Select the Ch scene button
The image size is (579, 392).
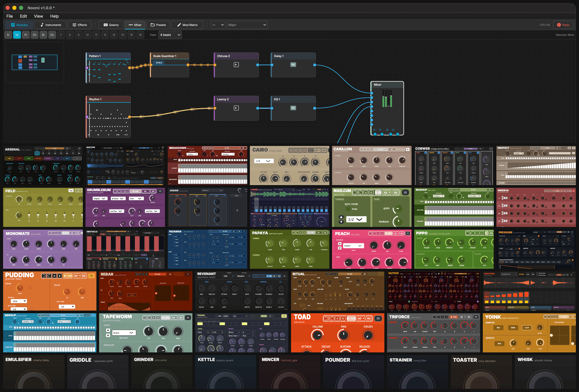35,35
